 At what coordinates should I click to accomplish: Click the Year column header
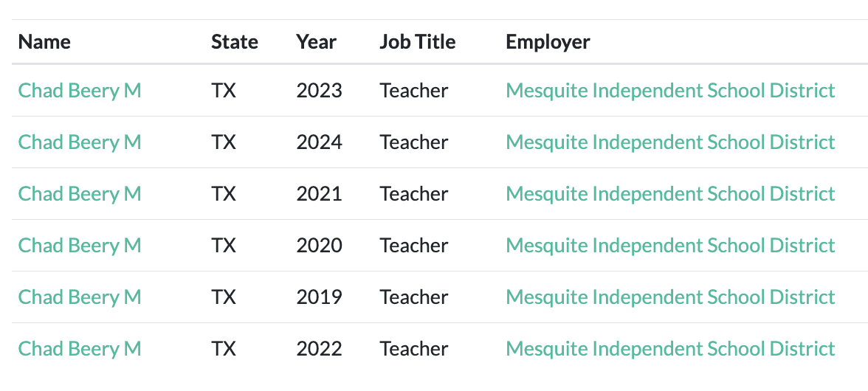316,42
